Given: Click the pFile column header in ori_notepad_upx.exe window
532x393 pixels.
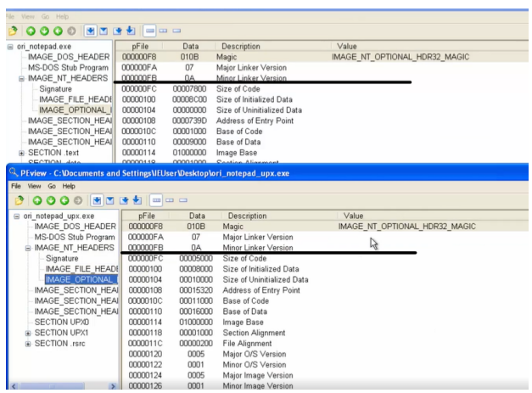Looking at the screenshot, I should [147, 216].
